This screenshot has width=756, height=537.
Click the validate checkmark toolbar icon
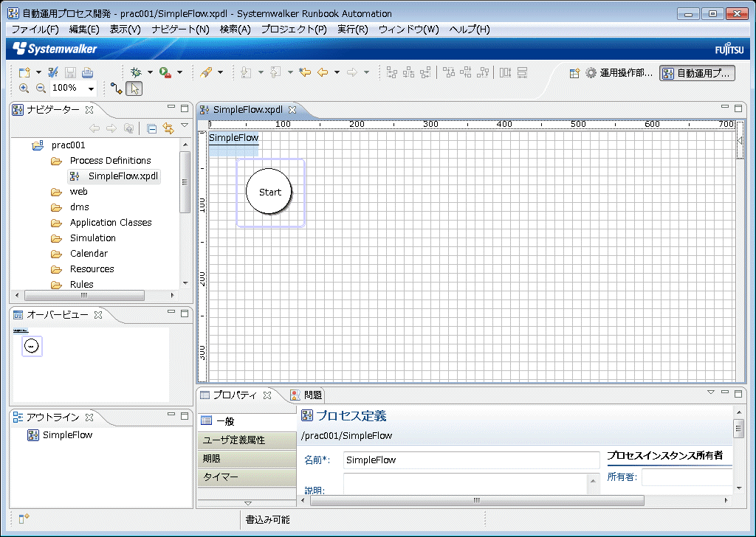click(53, 73)
